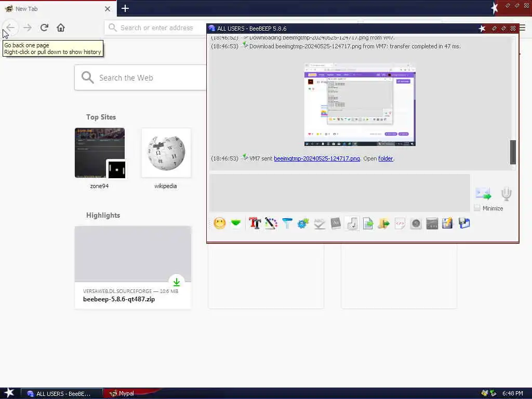Click the dark window icon in BeeBEEP toolbar

[432, 223]
